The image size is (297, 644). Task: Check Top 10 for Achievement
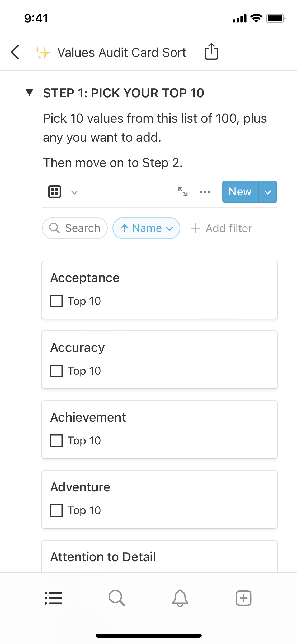point(56,441)
